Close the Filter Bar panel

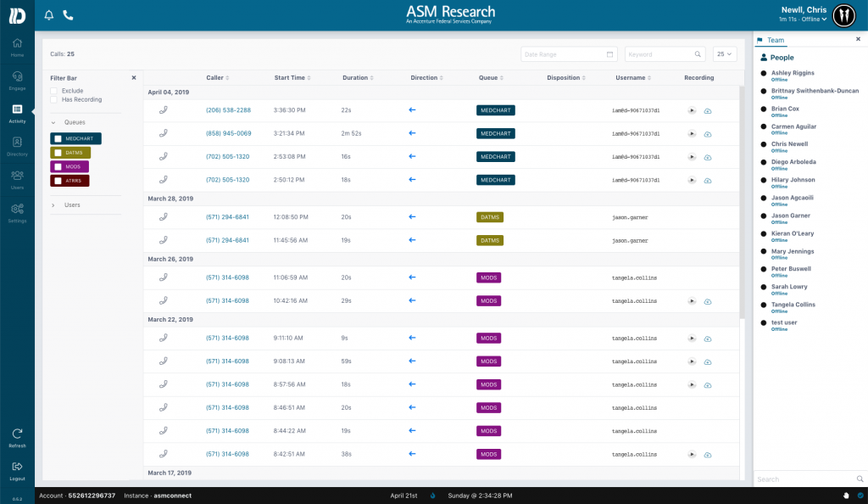(134, 77)
